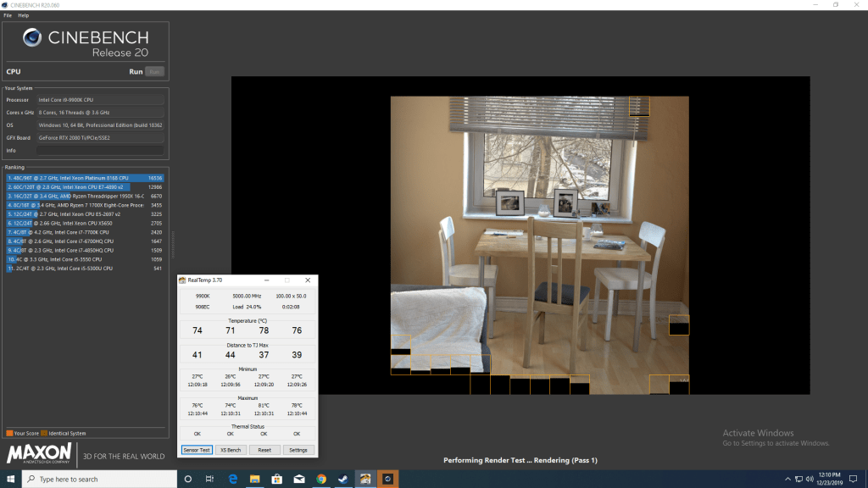Select ranking row Intel Core i5-5300U CPU
868x488 pixels.
click(x=85, y=269)
